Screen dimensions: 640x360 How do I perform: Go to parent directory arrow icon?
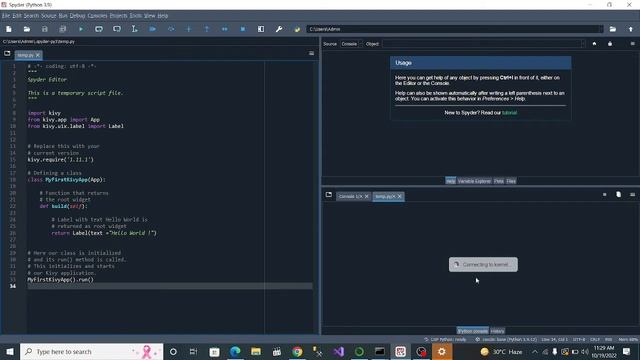point(631,29)
